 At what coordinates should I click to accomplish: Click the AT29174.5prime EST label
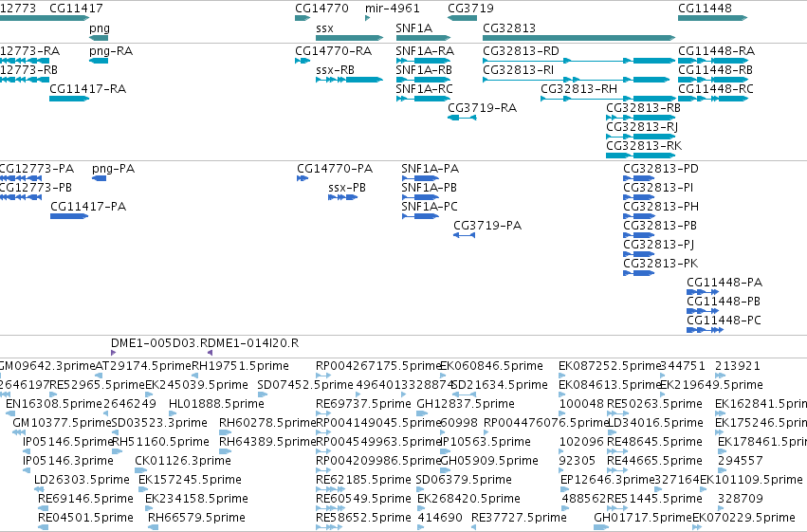[143, 366]
